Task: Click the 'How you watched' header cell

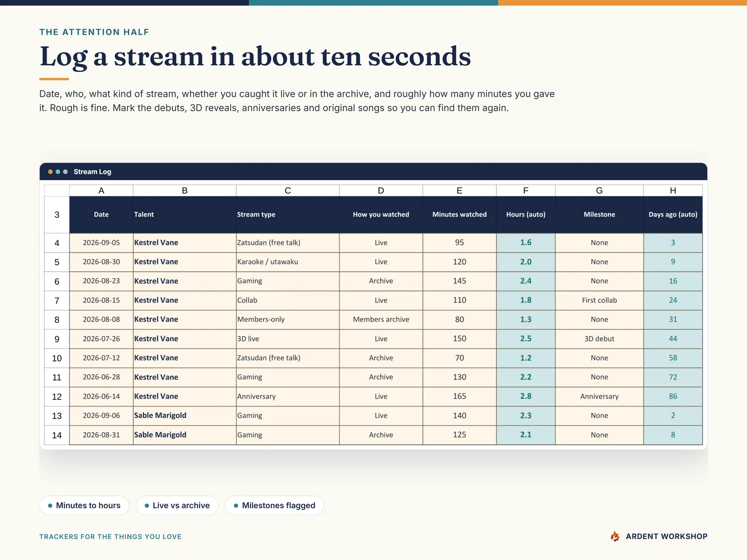Action: (x=381, y=215)
